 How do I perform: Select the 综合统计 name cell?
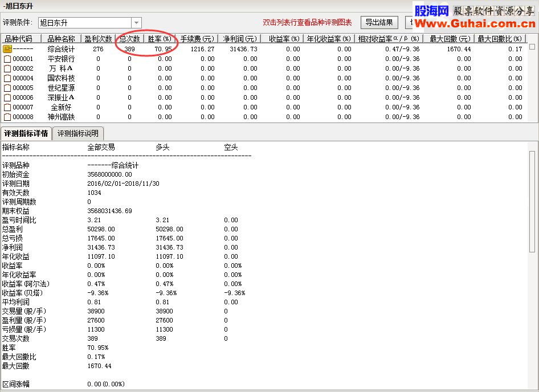pos(61,49)
